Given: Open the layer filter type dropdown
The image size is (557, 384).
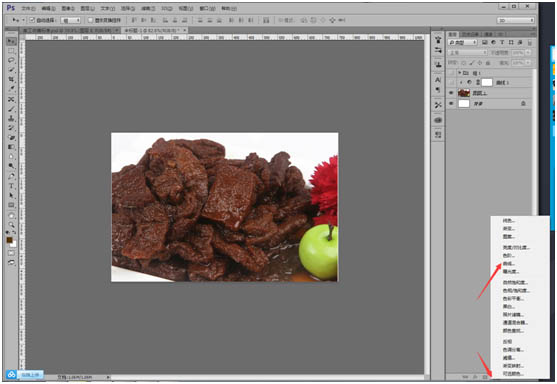Looking at the screenshot, I should (463, 42).
